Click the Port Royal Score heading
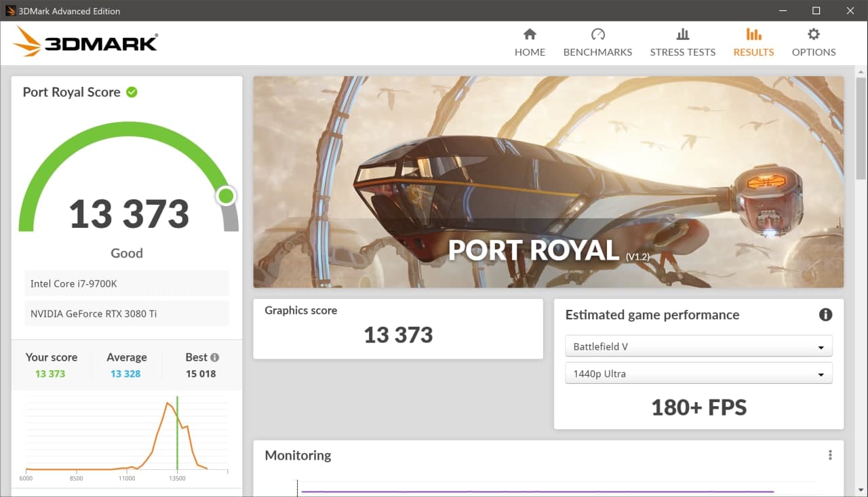 71,92
